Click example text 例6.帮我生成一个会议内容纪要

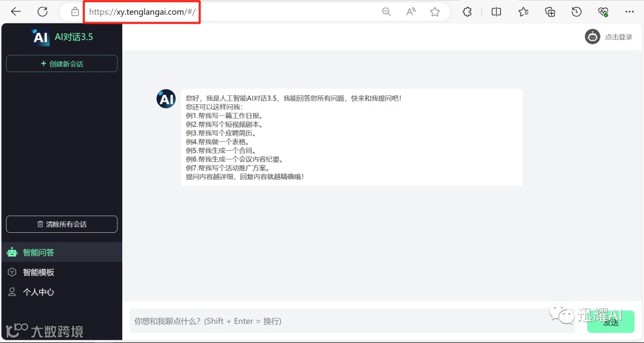point(235,159)
